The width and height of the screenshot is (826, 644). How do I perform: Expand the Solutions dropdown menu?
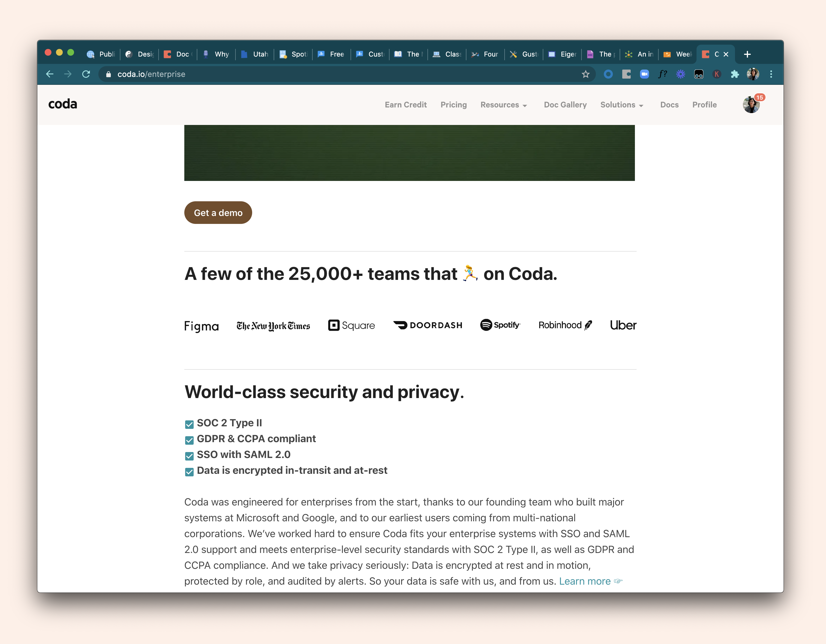pos(621,105)
